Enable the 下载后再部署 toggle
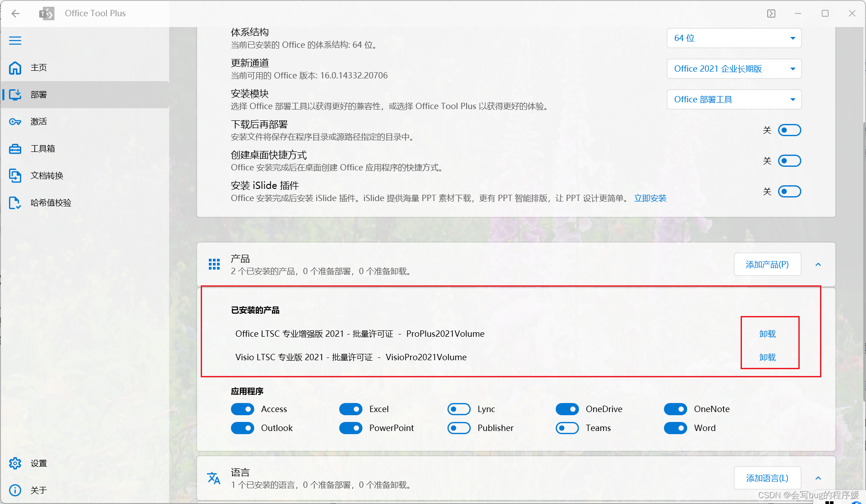866x504 pixels. (789, 130)
